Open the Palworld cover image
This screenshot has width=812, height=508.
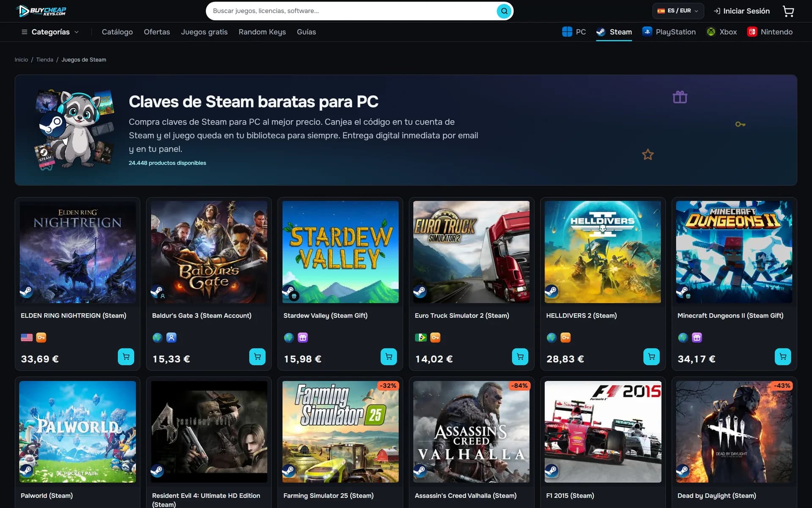[x=77, y=432]
